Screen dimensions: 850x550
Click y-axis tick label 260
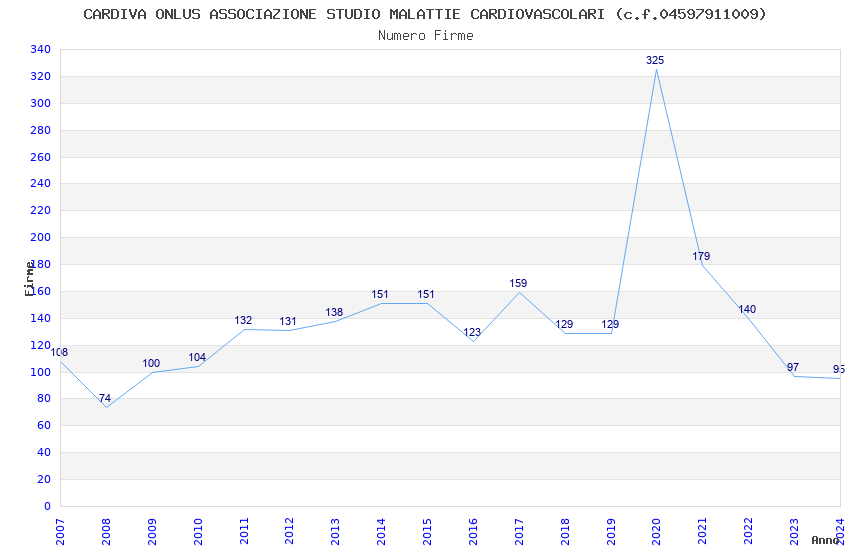tap(41, 157)
